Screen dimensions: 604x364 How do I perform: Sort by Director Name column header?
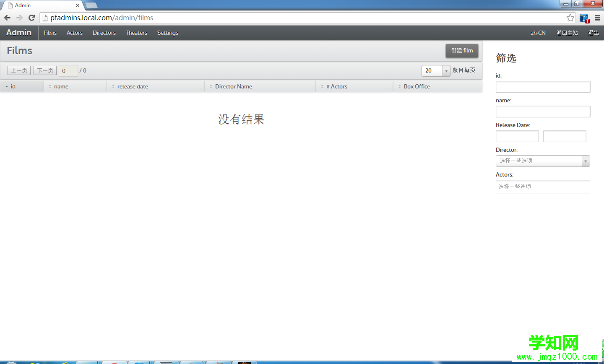[260, 86]
